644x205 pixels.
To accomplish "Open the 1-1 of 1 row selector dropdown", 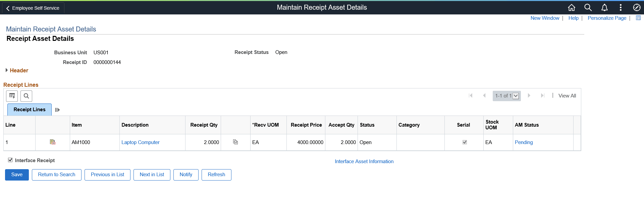I will pyautogui.click(x=516, y=95).
